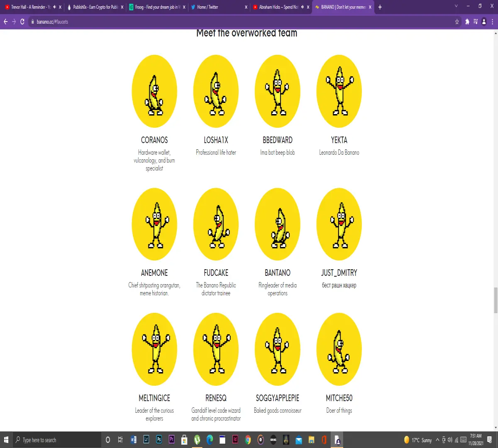Switch to the Home / Twitter tab
This screenshot has width=498, height=448.
(219, 7)
